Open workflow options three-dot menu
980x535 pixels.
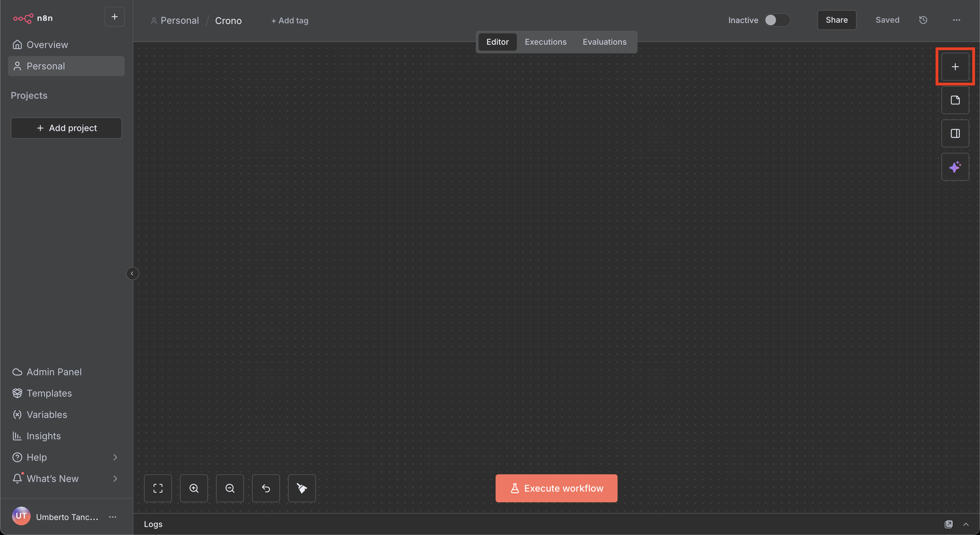956,20
